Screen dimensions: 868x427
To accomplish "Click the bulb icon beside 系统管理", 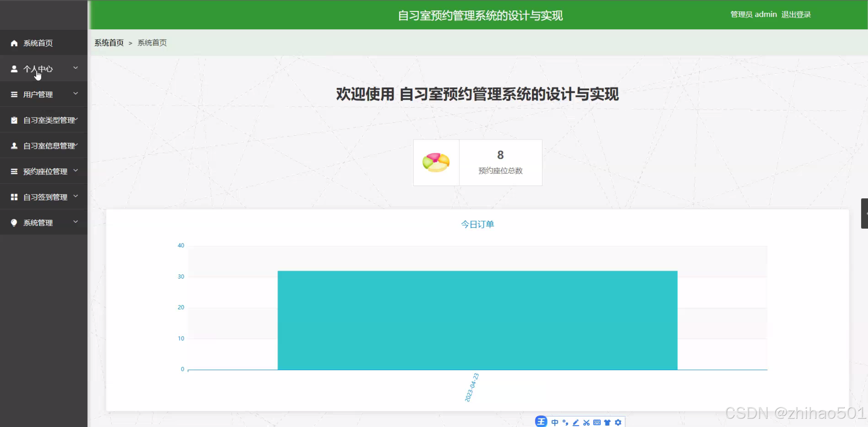I will 14,223.
